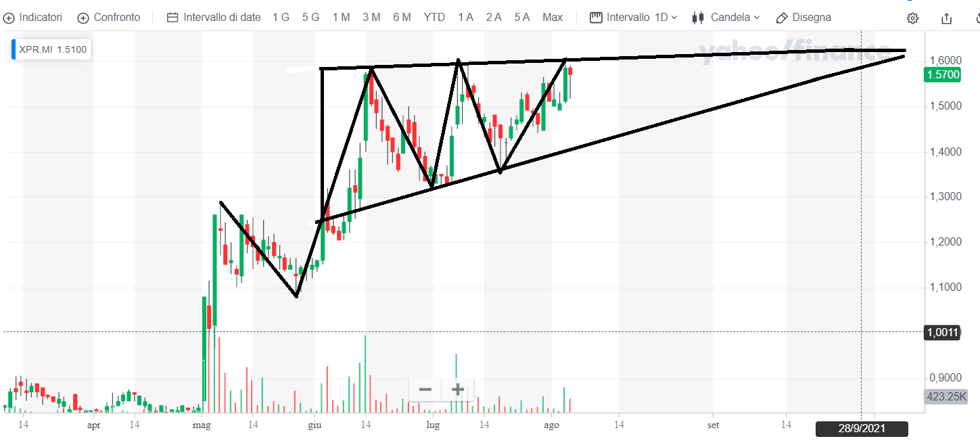Select the 1 G time range
Screen dimensions: 980x443
point(281,18)
